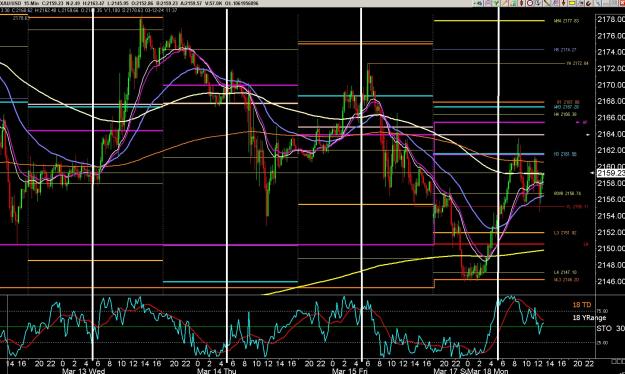Click the MH4 pivot level label near 2178
This screenshot has width=625, height=374.
pos(566,21)
